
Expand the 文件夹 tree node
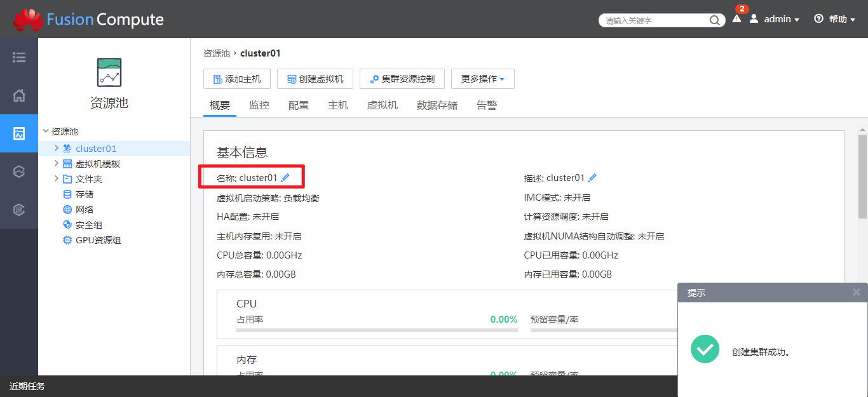coord(57,178)
